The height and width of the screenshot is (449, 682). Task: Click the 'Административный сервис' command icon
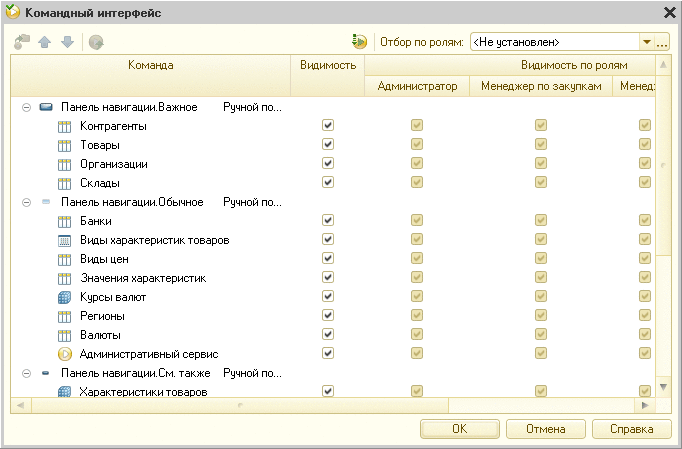pos(65,354)
